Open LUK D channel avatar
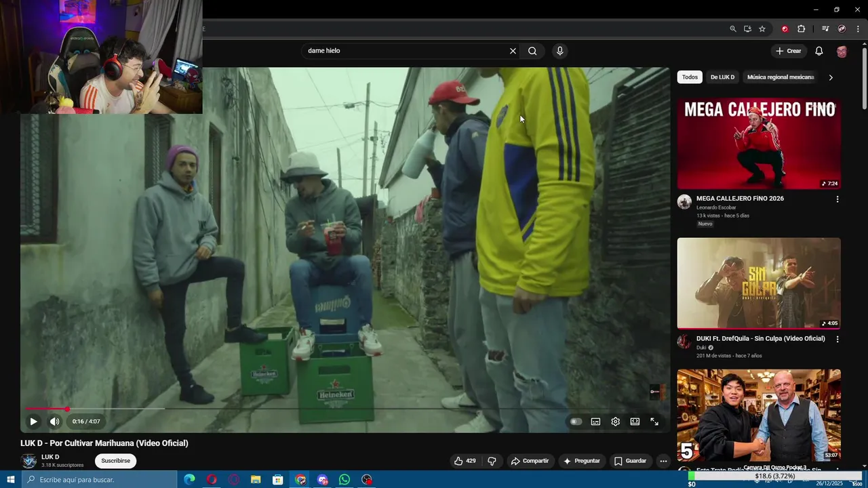Viewport: 868px width, 488px height. click(x=28, y=461)
